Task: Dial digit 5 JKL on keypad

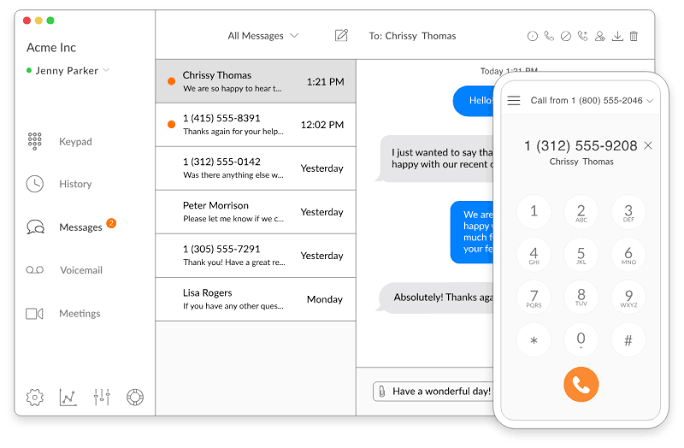Action: coord(581,254)
